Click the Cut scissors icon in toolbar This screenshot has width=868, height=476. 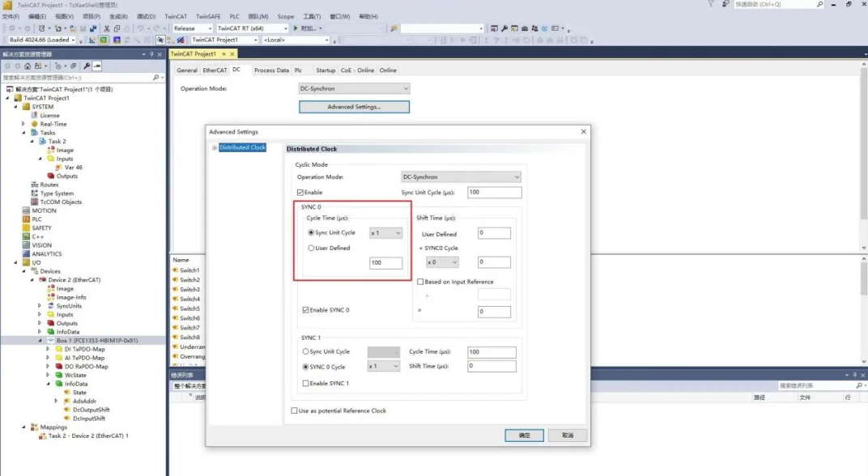pyautogui.click(x=106, y=28)
